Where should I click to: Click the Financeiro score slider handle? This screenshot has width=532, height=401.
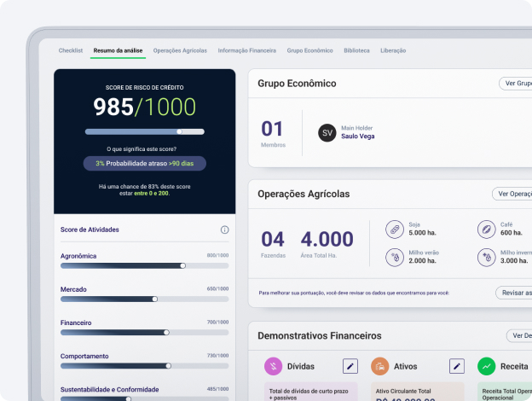click(x=166, y=333)
